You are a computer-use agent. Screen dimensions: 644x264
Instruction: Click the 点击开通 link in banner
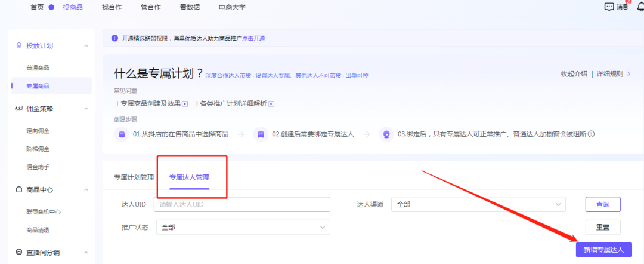[x=253, y=38]
